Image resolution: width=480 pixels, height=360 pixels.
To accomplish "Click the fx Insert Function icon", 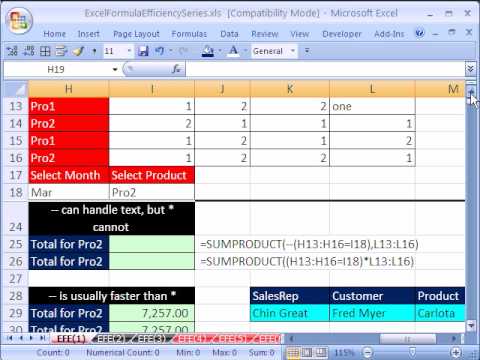I will [176, 69].
